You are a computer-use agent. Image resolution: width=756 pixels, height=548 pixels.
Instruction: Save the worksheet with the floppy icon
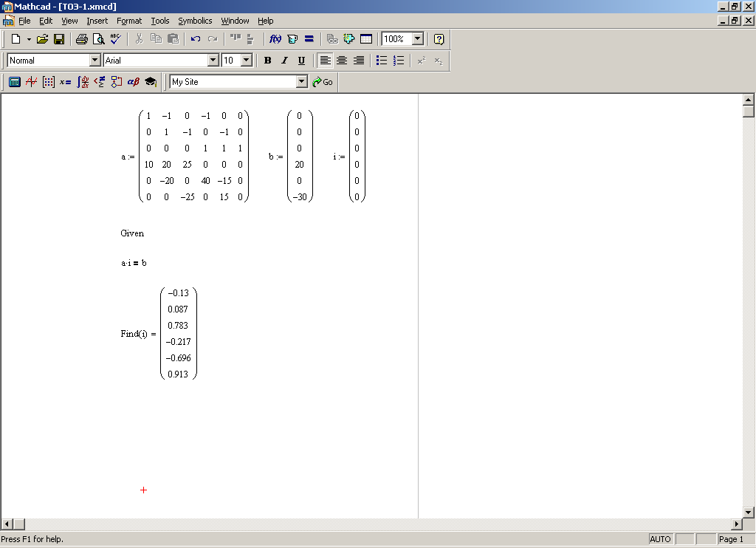[59, 39]
